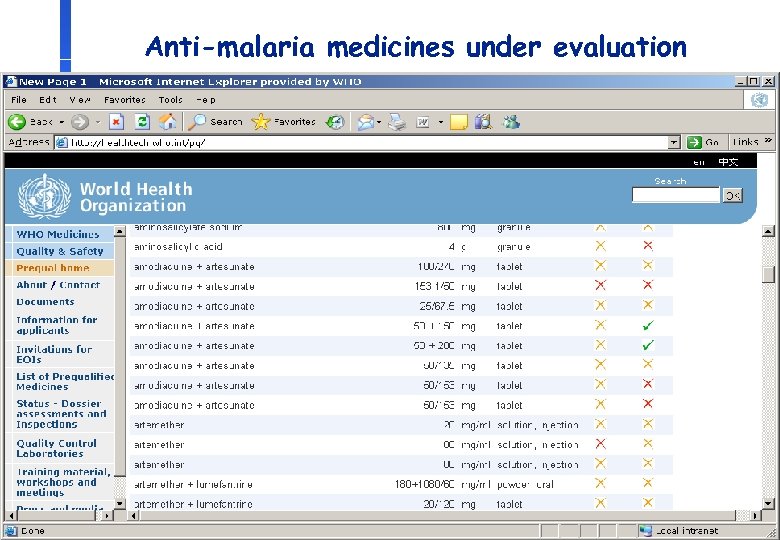Open List of Prequalified Medicines link
Viewport: 780px width, 540px height.
pos(65,381)
